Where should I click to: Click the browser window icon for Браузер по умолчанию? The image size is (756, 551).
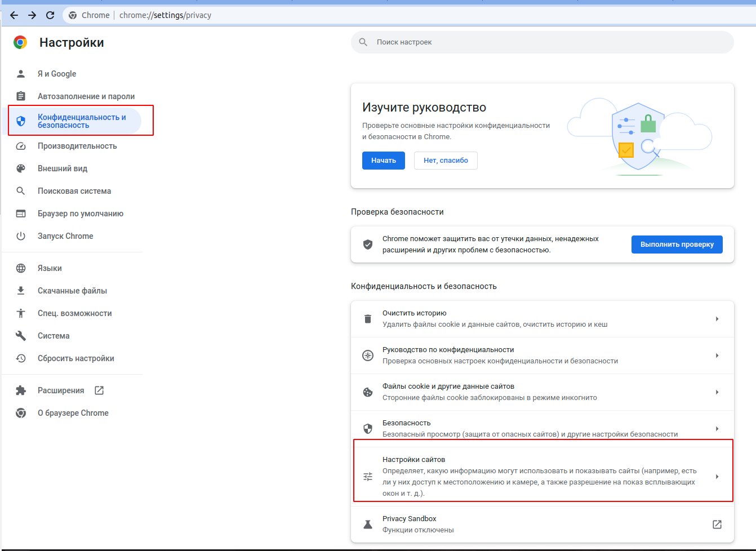21,214
